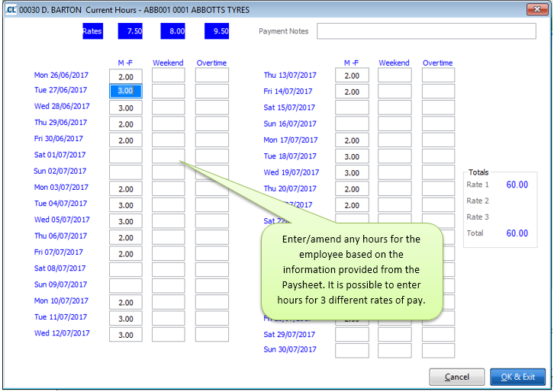Edit M-F hours for Tue 04/07/2017
The image size is (554, 392).
coord(126,205)
